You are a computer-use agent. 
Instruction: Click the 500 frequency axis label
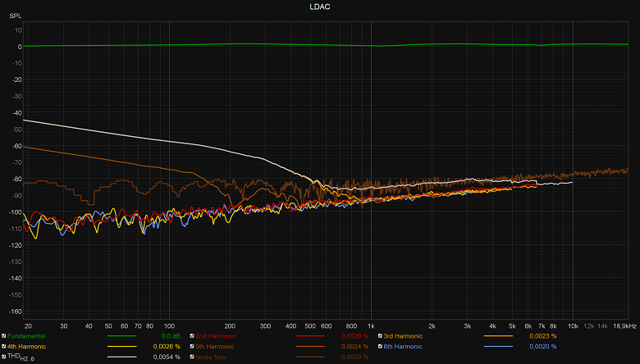coord(310,326)
